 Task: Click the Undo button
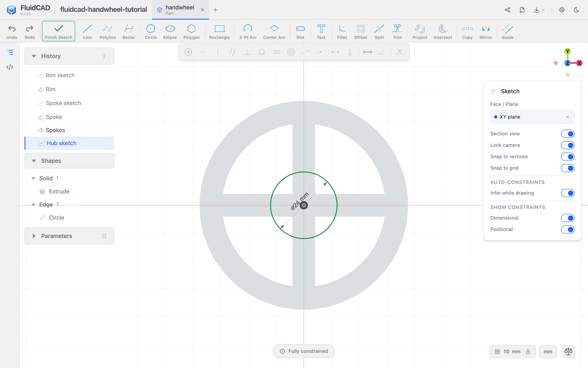pyautogui.click(x=12, y=31)
